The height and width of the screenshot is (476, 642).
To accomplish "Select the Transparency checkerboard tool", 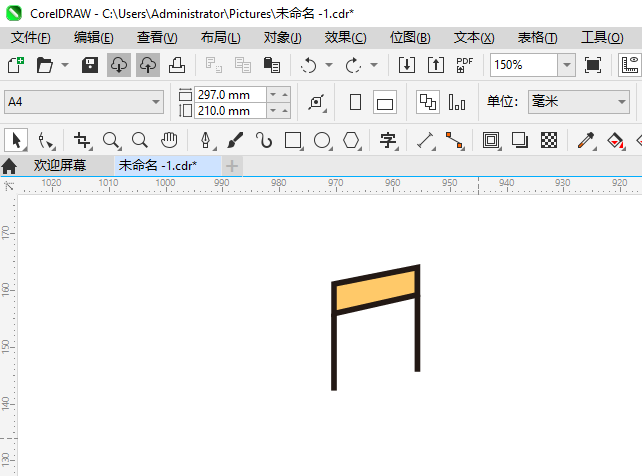I will [549, 140].
